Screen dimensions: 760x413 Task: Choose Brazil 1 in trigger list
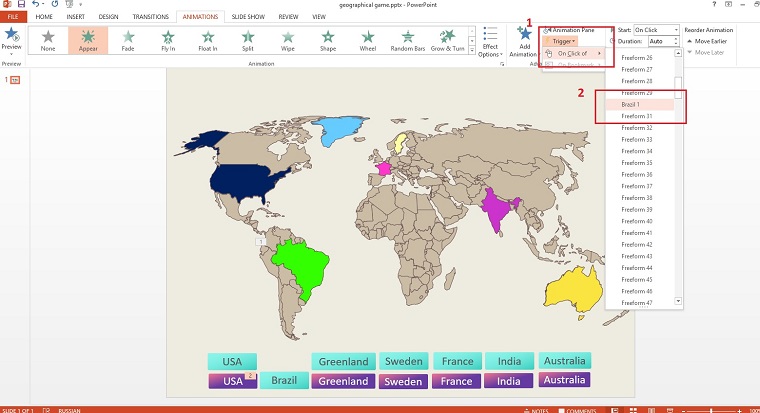634,104
